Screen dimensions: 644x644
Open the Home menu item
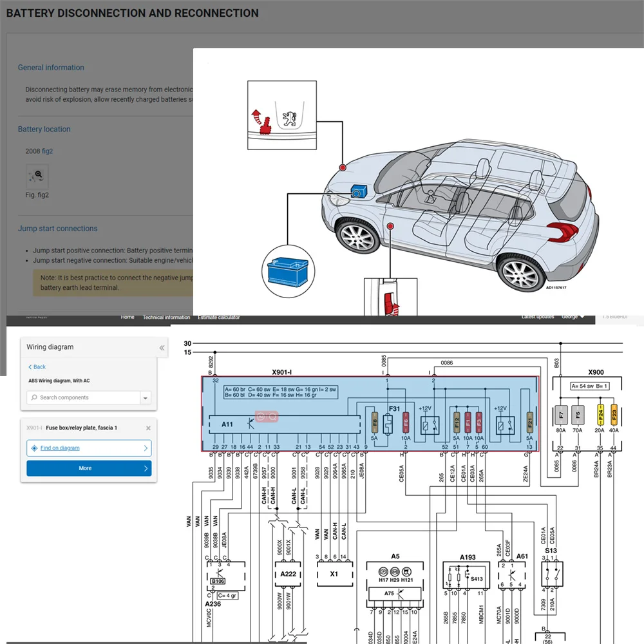[x=128, y=317]
